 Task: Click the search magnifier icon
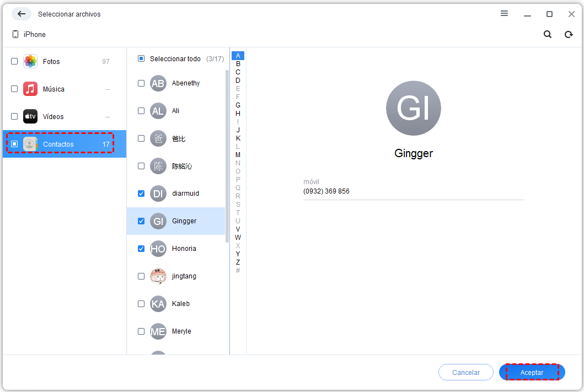(548, 34)
